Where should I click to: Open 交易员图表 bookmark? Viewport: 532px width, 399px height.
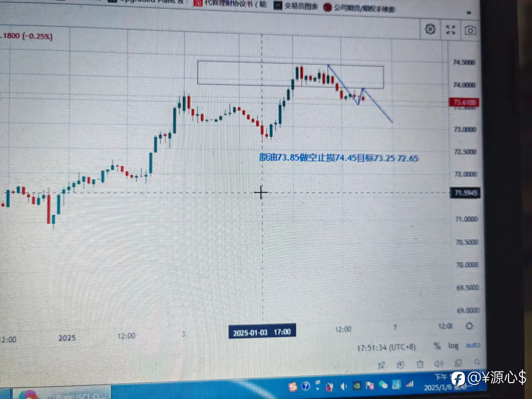pyautogui.click(x=296, y=6)
